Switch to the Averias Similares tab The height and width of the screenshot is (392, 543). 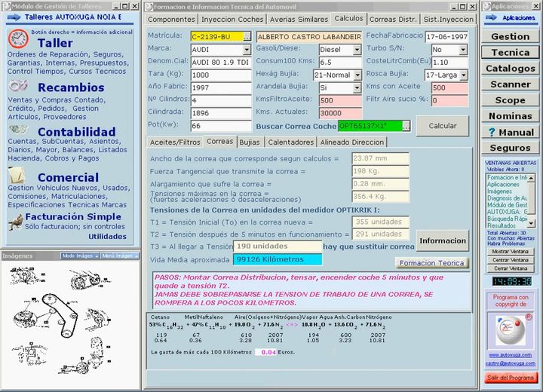pyautogui.click(x=299, y=20)
